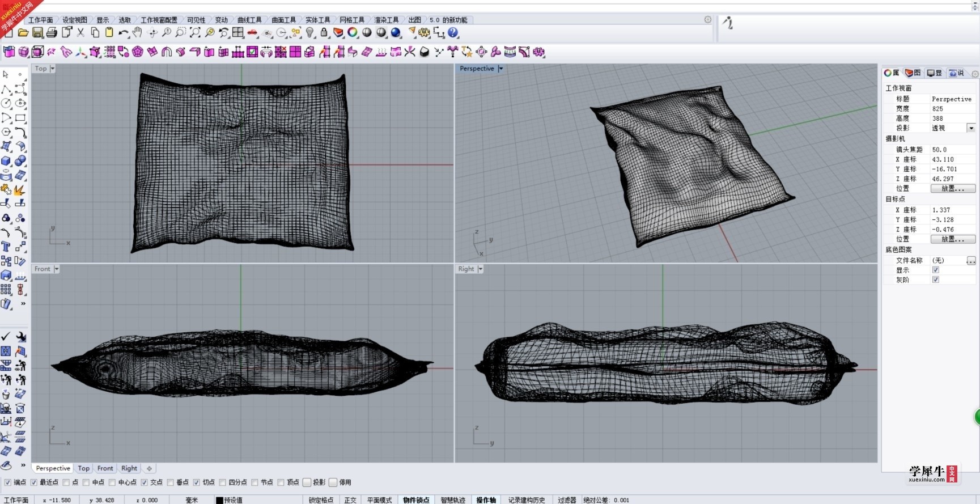
Task: Enable the 四分点 osnap checkbox
Action: (x=223, y=482)
